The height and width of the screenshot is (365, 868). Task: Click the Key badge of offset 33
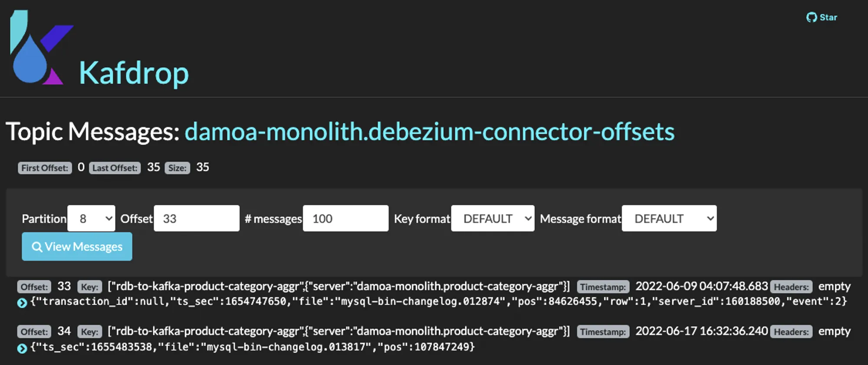pyautogui.click(x=89, y=287)
